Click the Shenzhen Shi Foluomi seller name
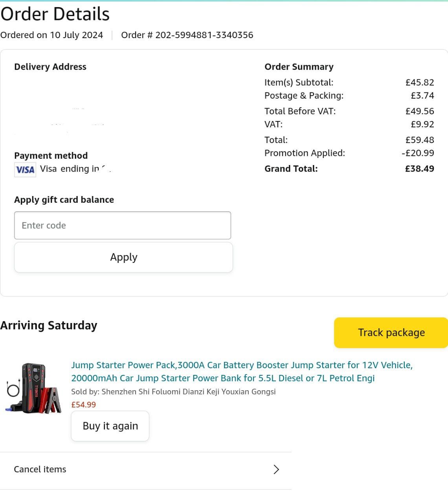This screenshot has width=448, height=503. [188, 392]
